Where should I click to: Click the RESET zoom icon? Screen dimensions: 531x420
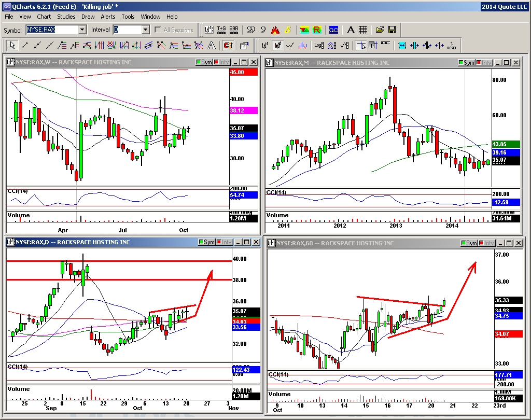tap(452, 45)
